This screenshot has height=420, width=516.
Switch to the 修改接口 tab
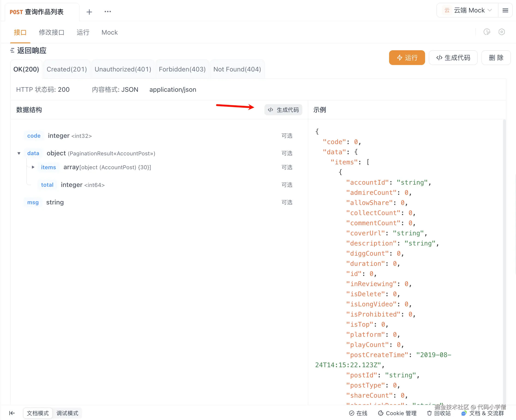click(x=51, y=33)
